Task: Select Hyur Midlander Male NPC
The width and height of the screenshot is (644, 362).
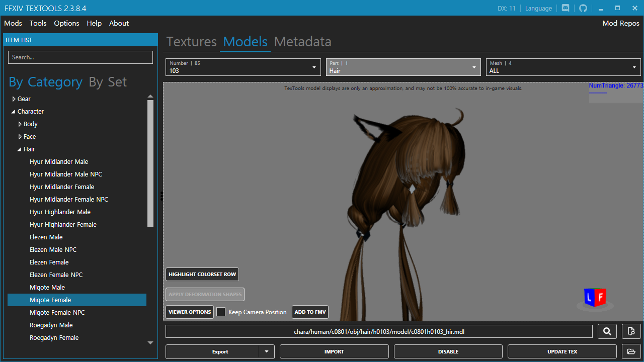Action: pos(66,174)
